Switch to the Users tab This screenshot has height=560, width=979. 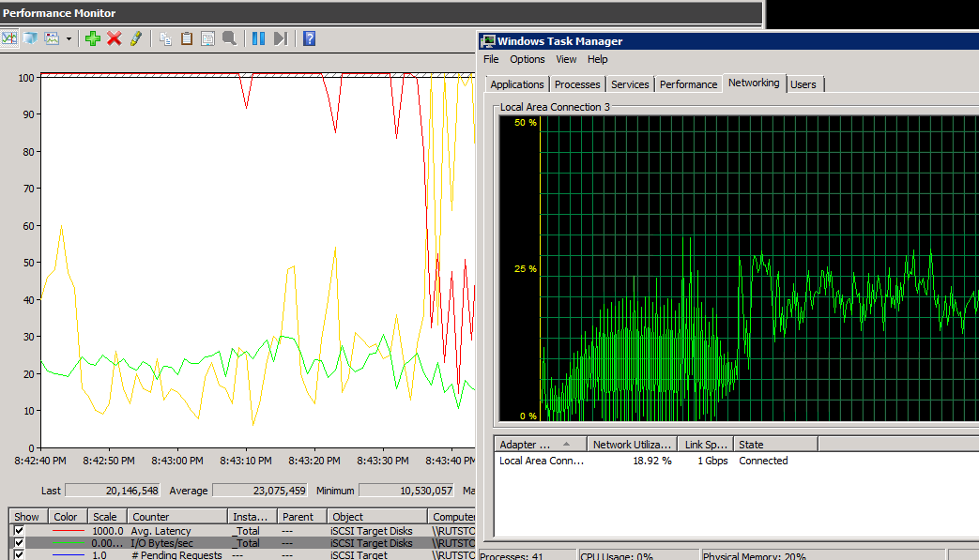tap(803, 84)
